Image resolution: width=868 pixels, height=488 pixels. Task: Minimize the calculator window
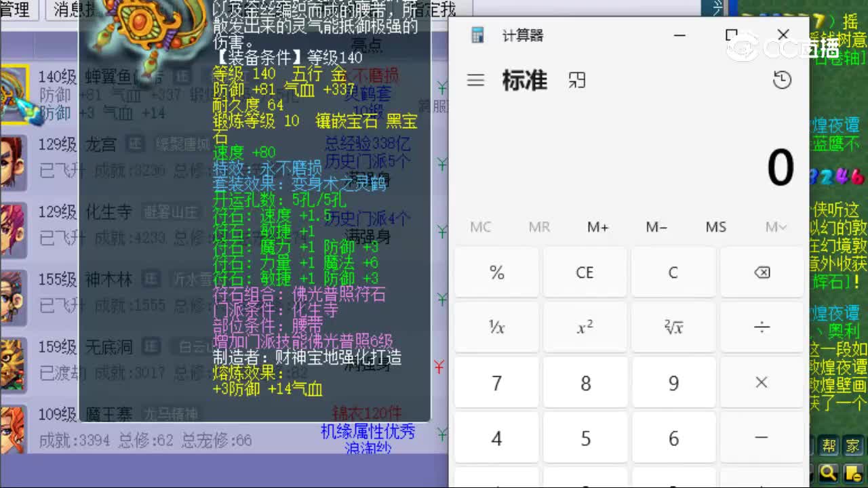680,35
